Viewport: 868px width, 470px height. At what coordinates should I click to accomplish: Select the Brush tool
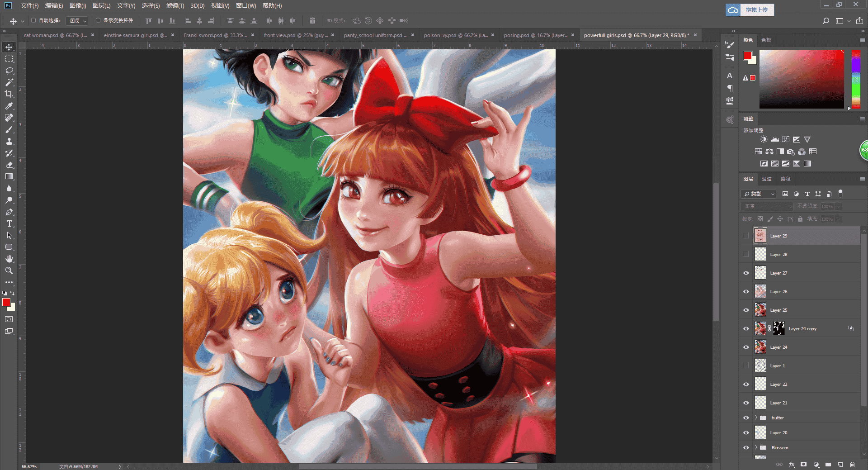[9, 129]
